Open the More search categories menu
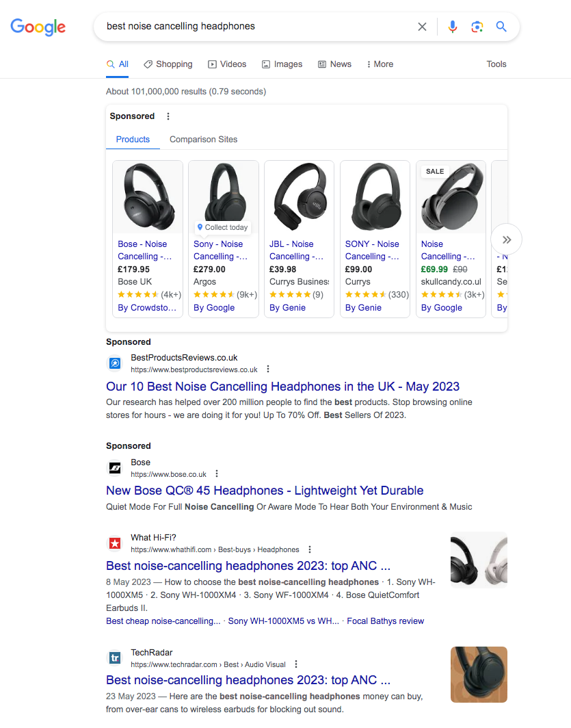The width and height of the screenshot is (571, 728). click(380, 64)
